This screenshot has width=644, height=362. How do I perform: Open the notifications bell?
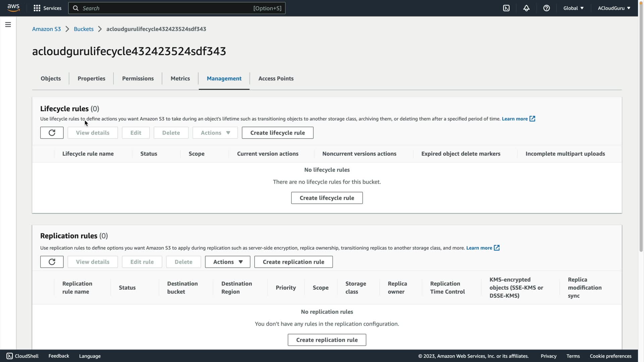pyautogui.click(x=526, y=8)
